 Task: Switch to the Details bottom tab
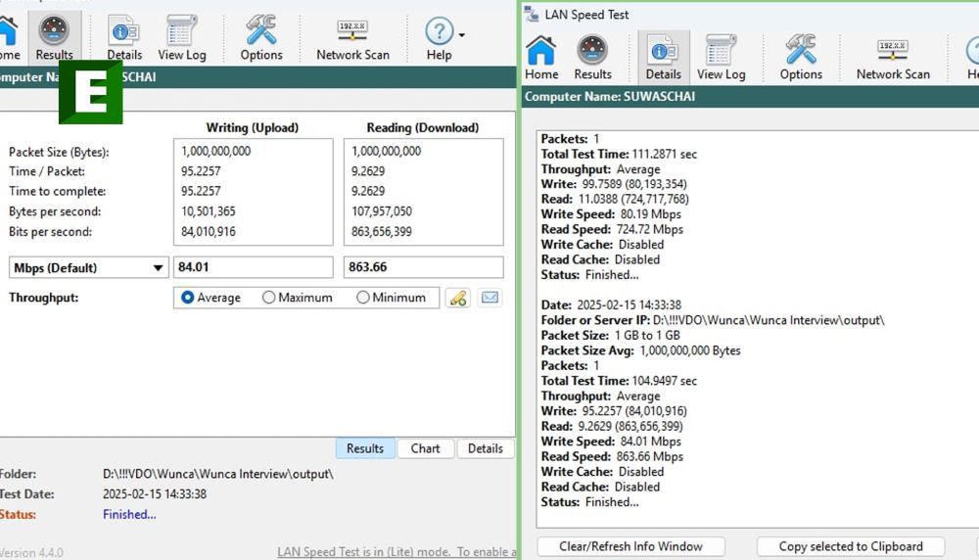(x=486, y=448)
